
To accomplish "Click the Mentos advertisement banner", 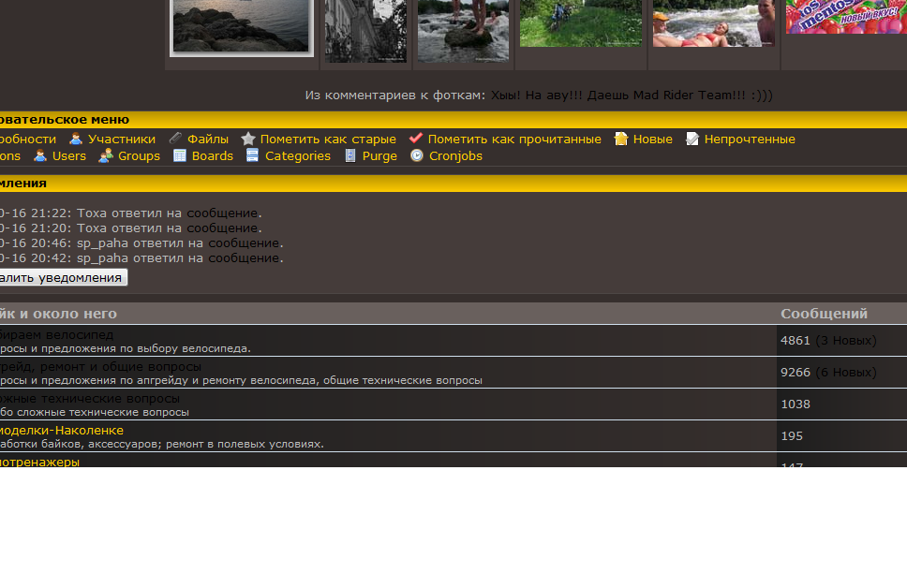I will [845, 17].
